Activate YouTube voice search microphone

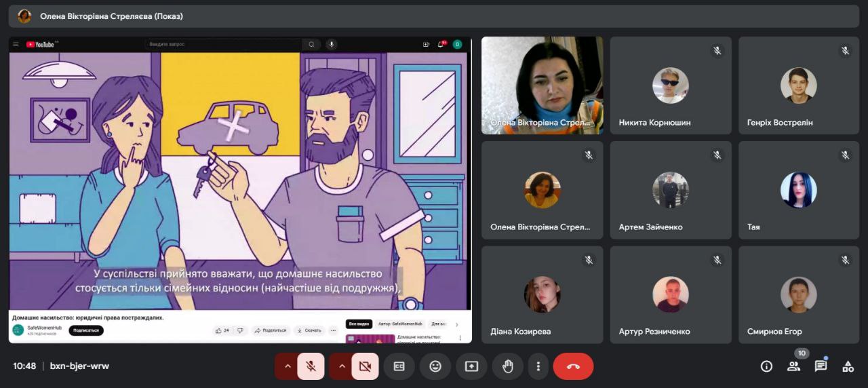click(x=332, y=44)
